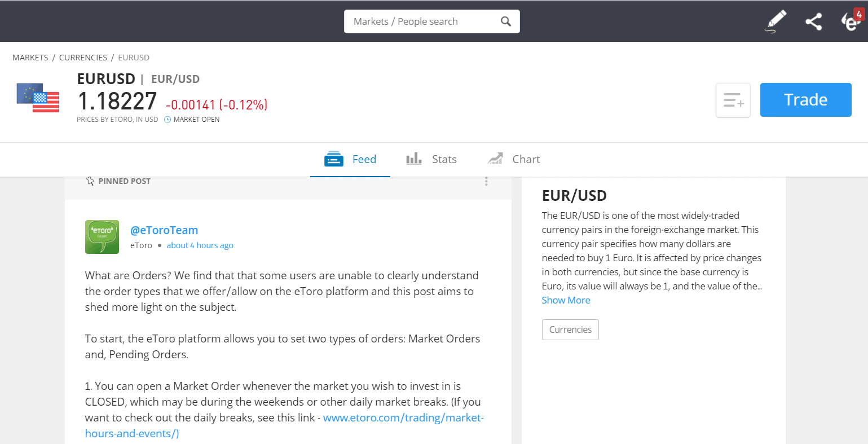Switch to the Chart tab
This screenshot has height=444, width=868.
pyautogui.click(x=514, y=159)
